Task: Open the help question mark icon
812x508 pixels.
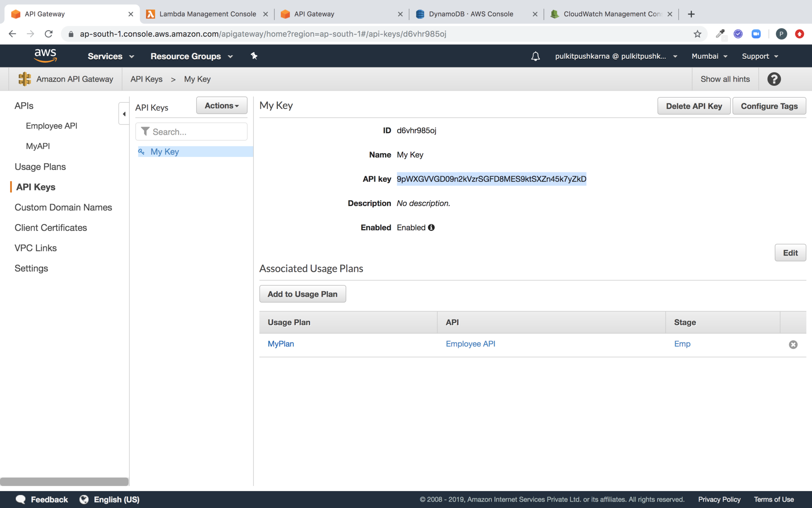Action: coord(774,79)
